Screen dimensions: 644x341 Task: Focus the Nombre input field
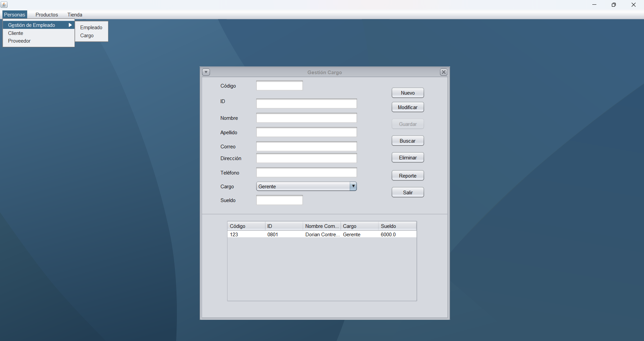pyautogui.click(x=306, y=118)
